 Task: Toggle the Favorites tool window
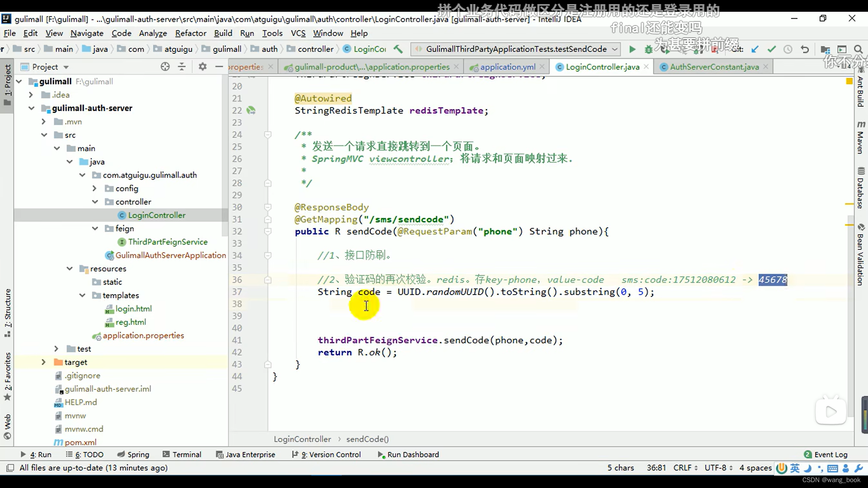[7, 376]
